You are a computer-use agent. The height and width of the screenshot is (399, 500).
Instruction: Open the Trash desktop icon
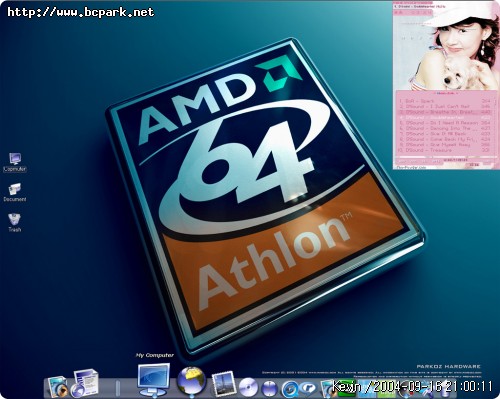[x=14, y=222]
